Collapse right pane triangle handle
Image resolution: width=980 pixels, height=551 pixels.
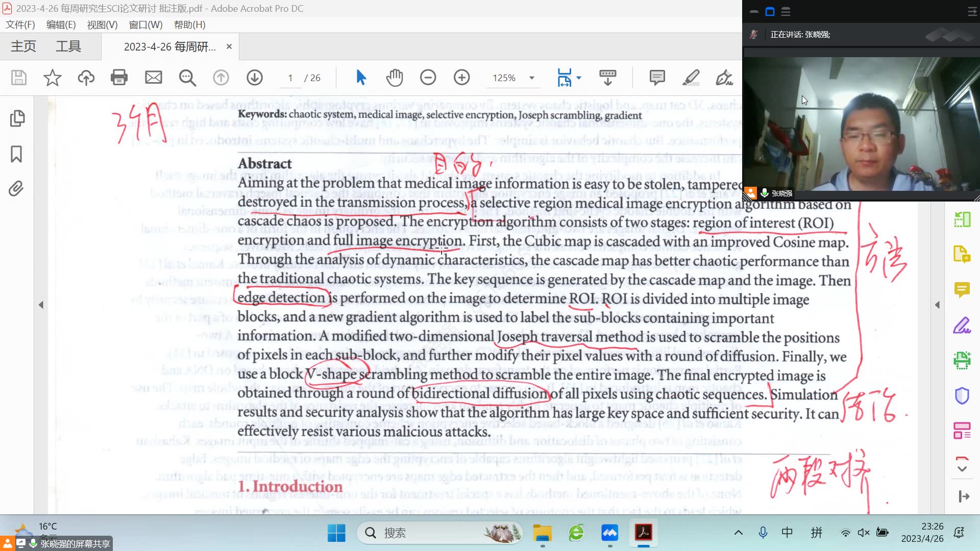pyautogui.click(x=937, y=305)
